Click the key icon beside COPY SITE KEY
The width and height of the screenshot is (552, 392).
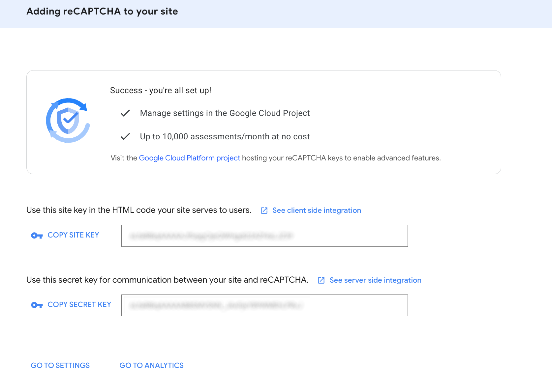pyautogui.click(x=37, y=236)
